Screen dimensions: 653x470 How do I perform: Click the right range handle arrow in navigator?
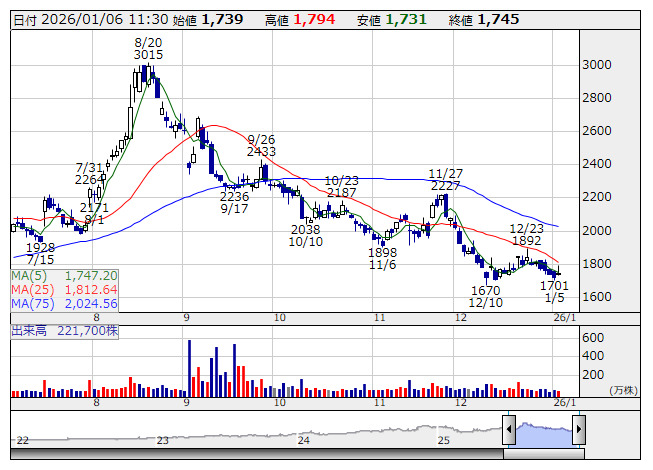pyautogui.click(x=577, y=431)
